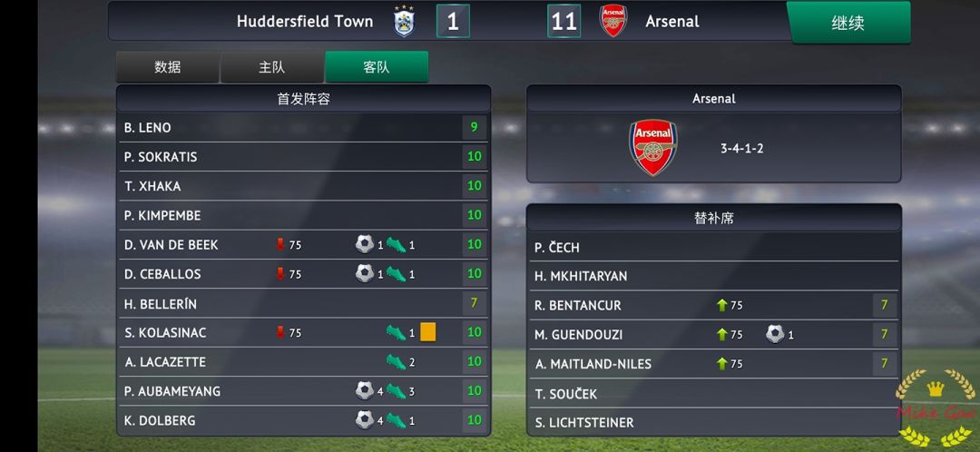This screenshot has width=980, height=452.
Task: Click the goal ball icon beside Dolberg
Action: coord(364,420)
